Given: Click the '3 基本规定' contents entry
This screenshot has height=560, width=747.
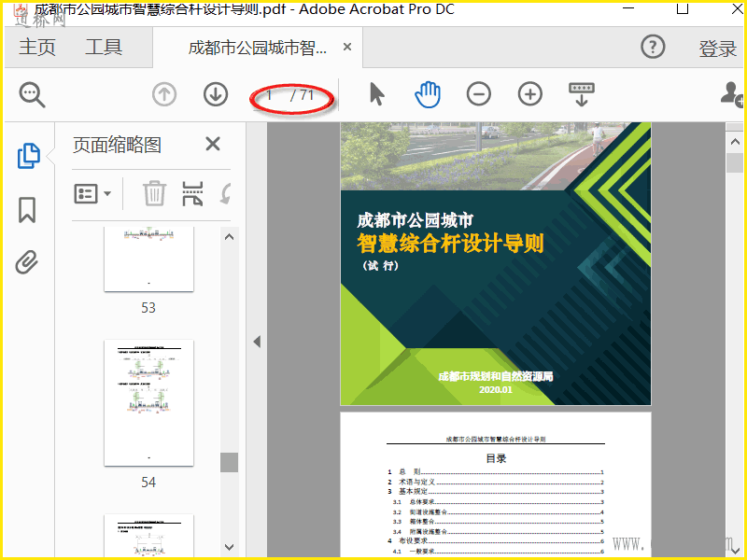Looking at the screenshot, I should (x=496, y=492).
